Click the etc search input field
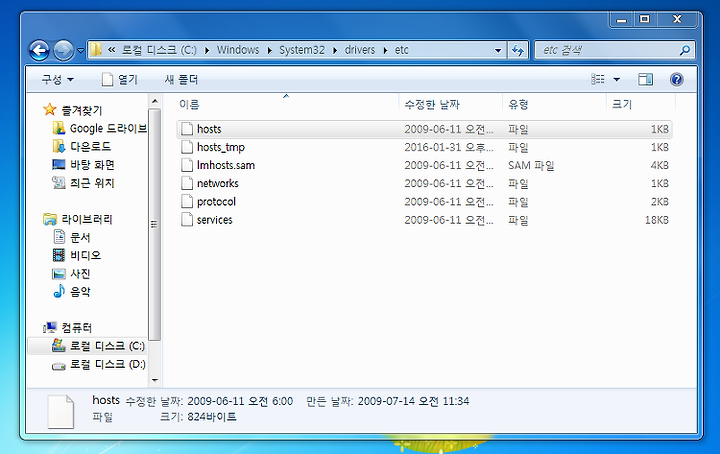Viewport: 720px width, 454px height. pos(607,50)
